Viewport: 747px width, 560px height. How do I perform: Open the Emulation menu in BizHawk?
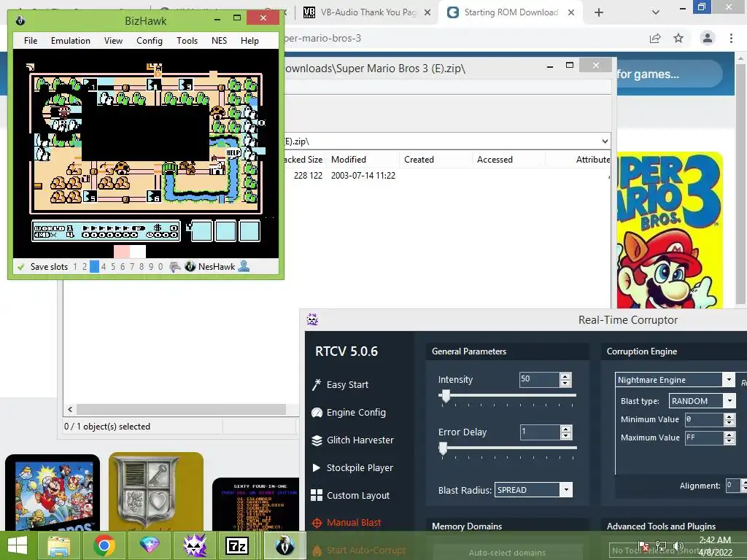coord(71,41)
